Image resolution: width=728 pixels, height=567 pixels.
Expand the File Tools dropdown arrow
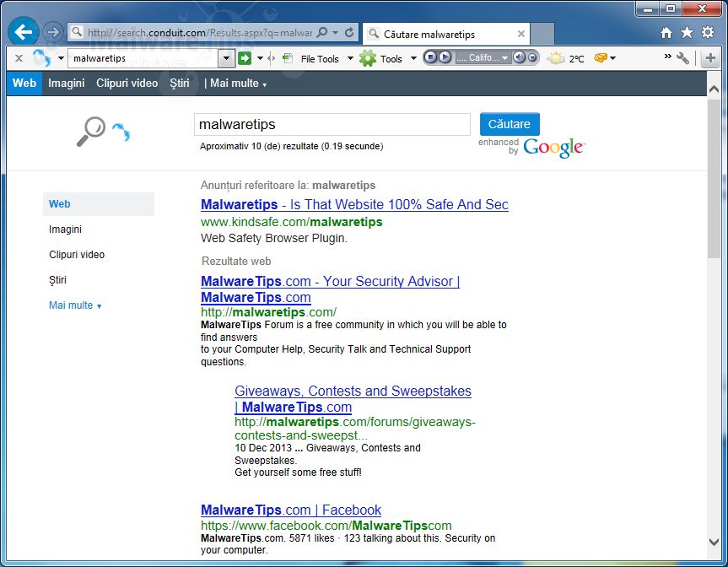[351, 58]
